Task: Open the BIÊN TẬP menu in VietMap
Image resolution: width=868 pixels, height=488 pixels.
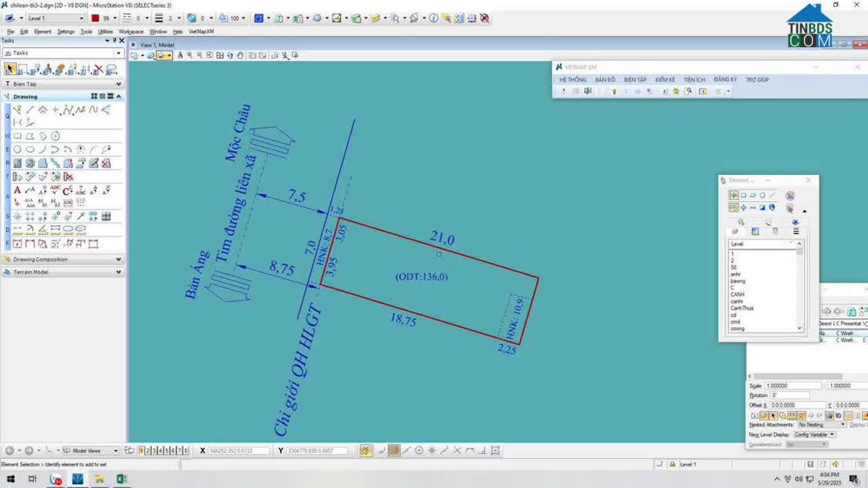Action: (635, 79)
